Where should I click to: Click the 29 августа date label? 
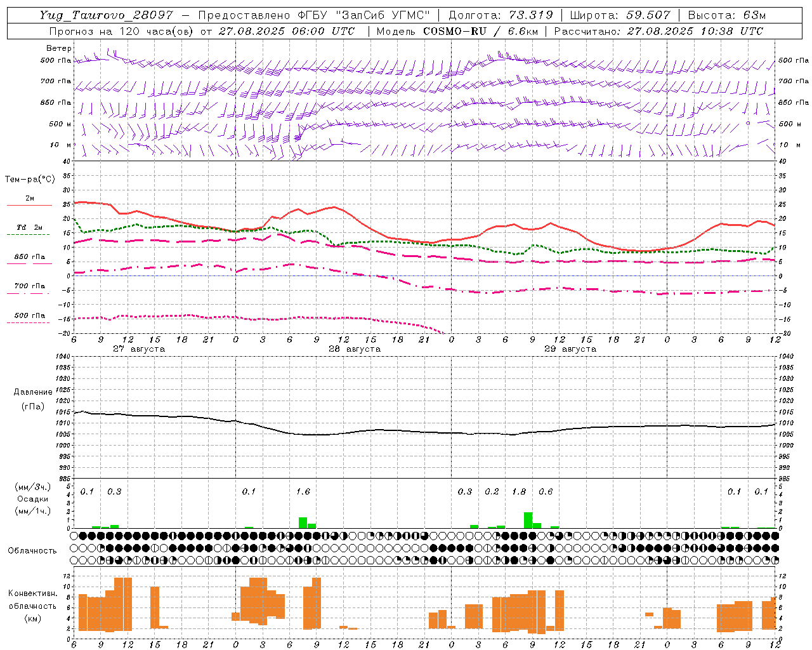click(570, 349)
